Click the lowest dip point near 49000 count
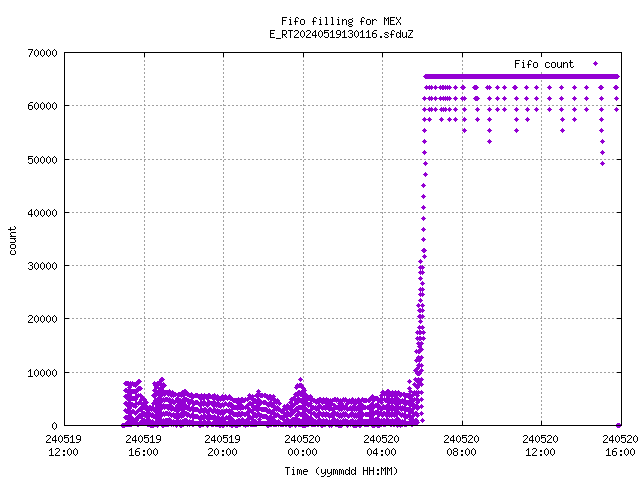 pyautogui.click(x=602, y=164)
